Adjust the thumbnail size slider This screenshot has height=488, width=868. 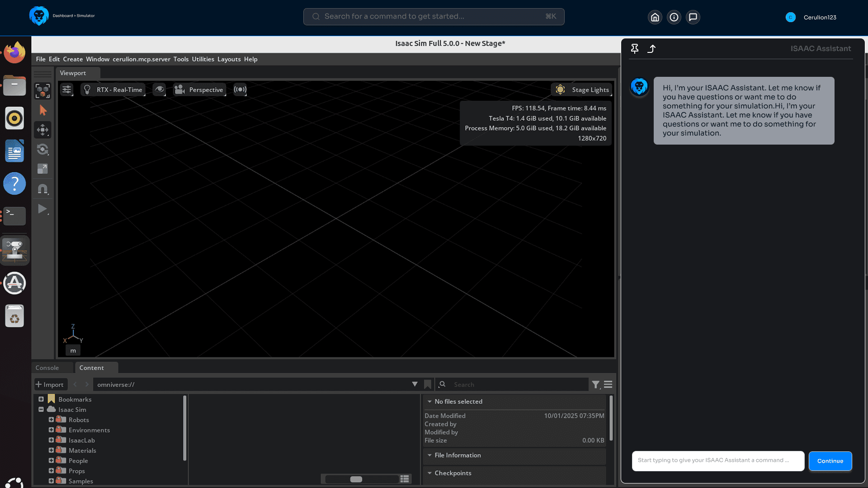point(356,479)
